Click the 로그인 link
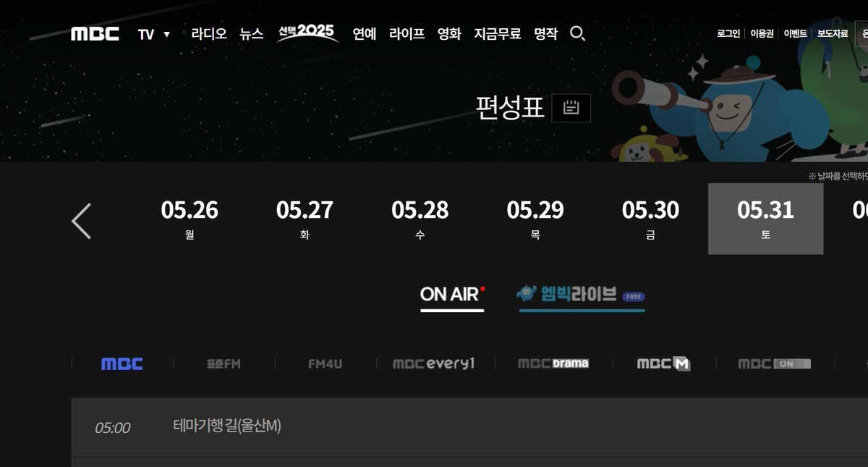868x467 pixels. coord(728,33)
